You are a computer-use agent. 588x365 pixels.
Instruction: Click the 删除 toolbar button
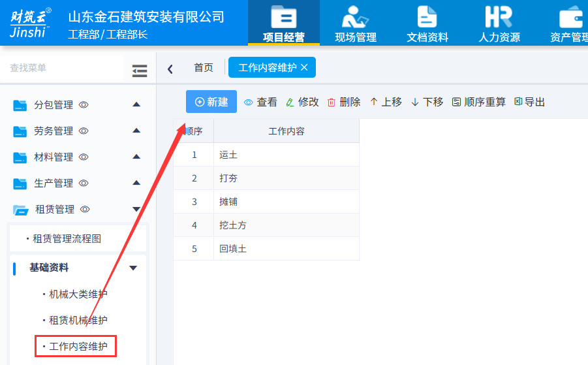(344, 102)
